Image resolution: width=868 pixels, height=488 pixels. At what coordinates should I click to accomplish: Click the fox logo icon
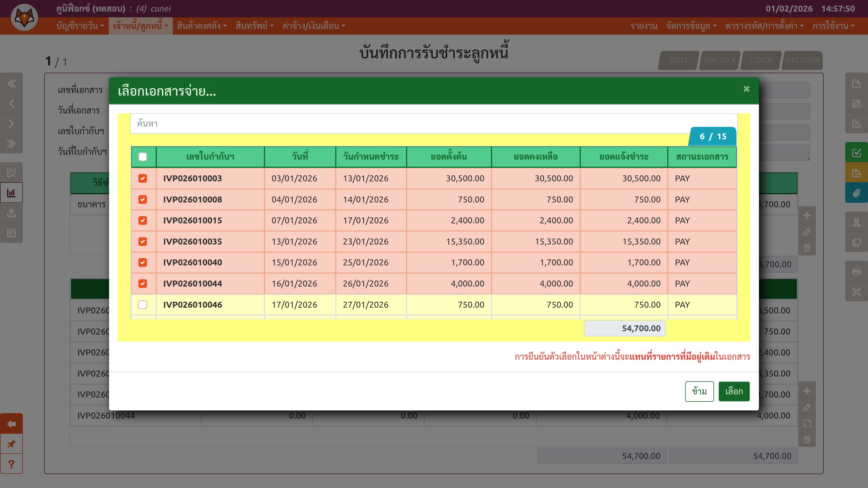pos(24,17)
